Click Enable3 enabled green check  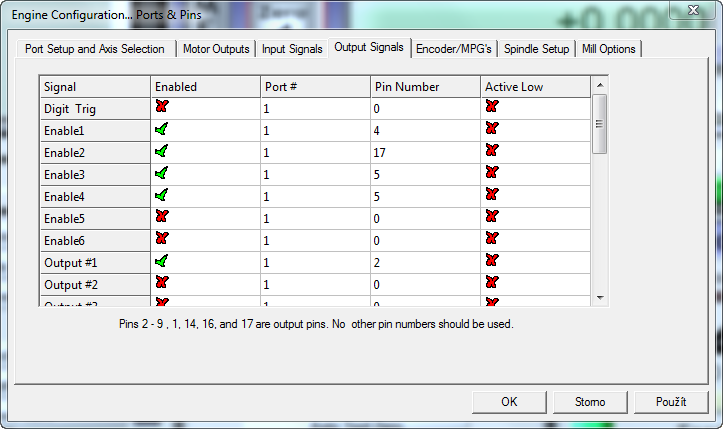[161, 174]
